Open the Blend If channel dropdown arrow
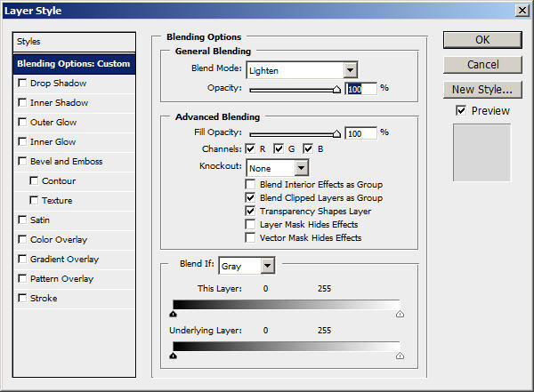 268,266
